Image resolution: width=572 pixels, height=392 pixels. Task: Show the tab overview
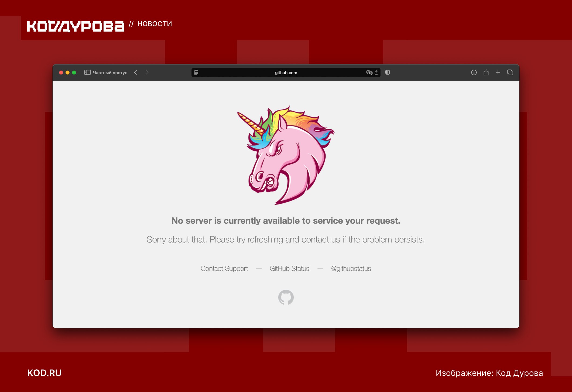click(510, 73)
